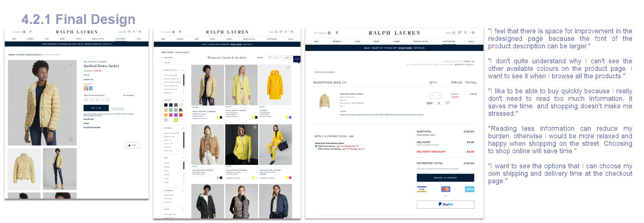Click the Mastercard payment icon
The width and height of the screenshot is (644, 223).
[x=446, y=189]
